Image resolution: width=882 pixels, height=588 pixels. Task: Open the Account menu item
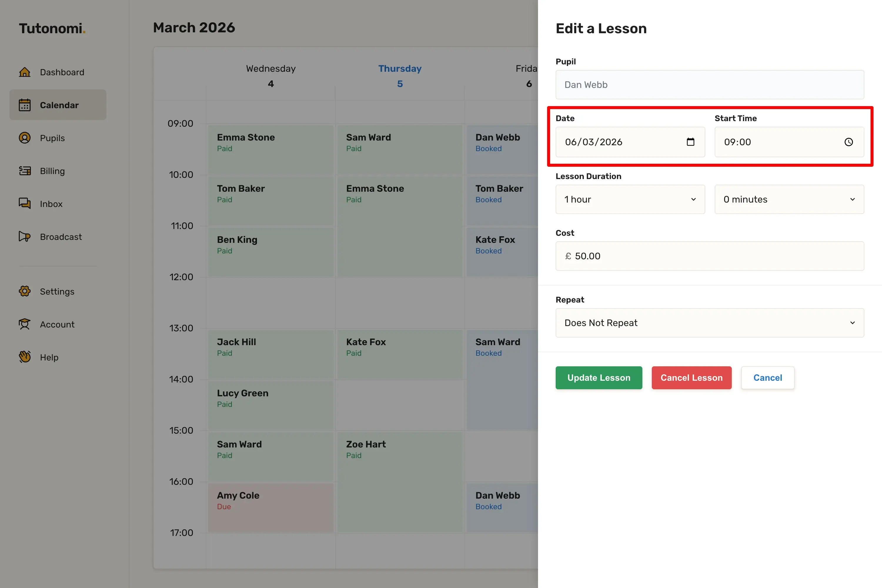coord(57,324)
